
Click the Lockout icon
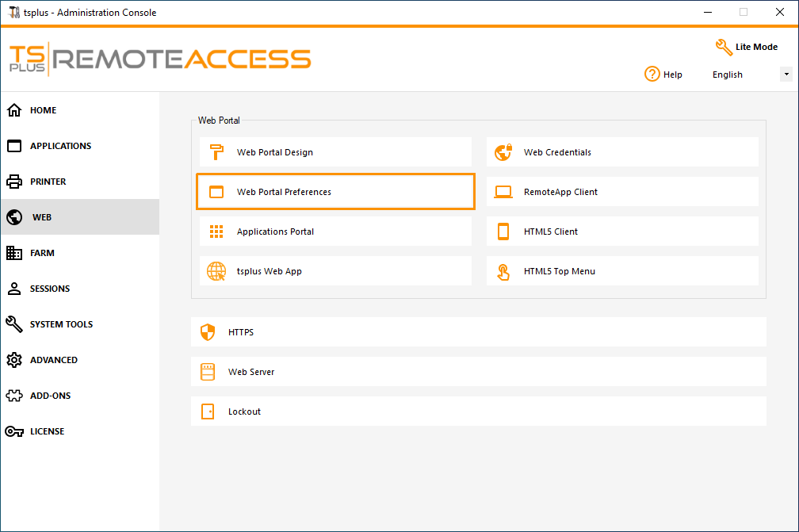click(x=208, y=411)
